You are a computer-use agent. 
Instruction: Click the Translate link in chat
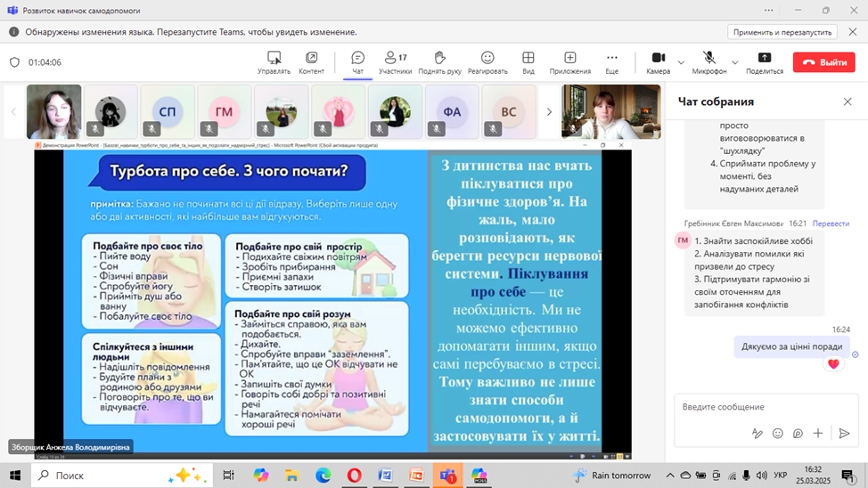click(x=831, y=224)
